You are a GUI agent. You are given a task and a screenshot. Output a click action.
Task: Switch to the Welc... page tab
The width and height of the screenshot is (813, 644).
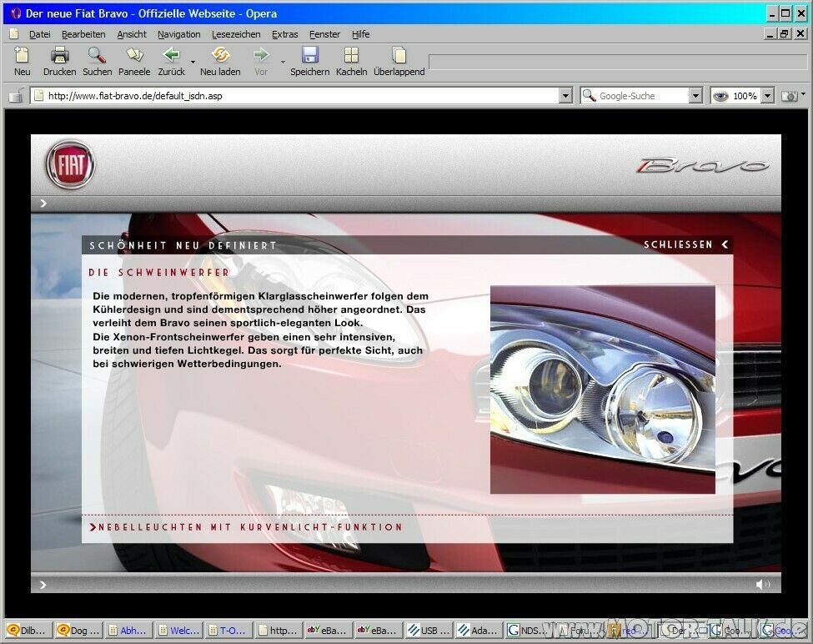click(178, 631)
